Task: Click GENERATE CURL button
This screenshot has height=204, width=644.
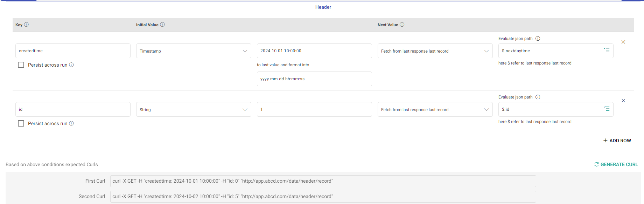Action: coord(616,164)
